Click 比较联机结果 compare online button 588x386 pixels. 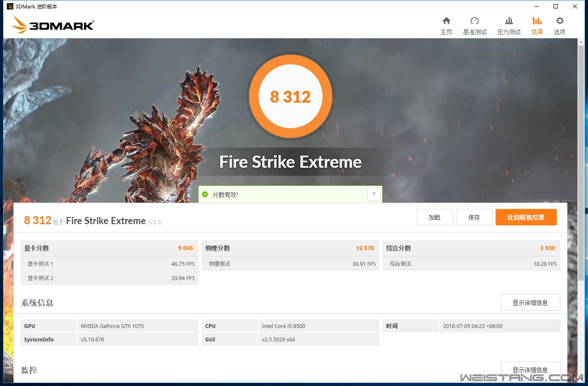point(526,217)
